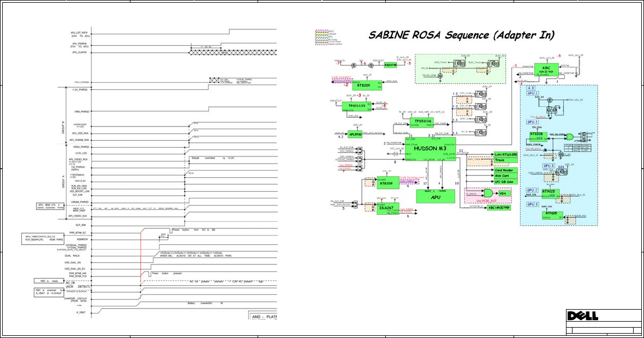Viewport: 644px width, 338px height.
Task: Click the APU_VDDIO_SUS signal label
Action: point(78,216)
